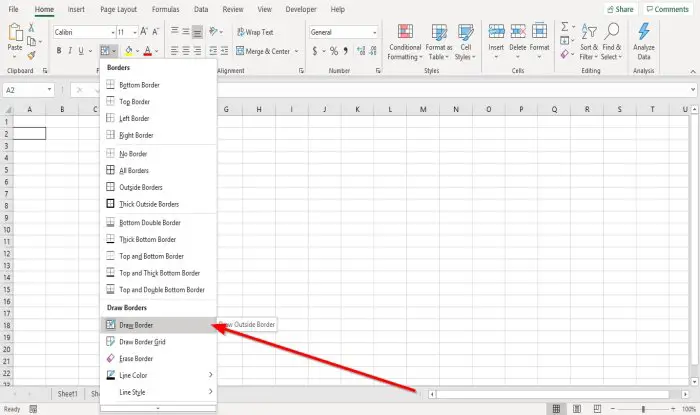Open Cell Styles gallery
Image resolution: width=700 pixels, height=415 pixels.
[x=465, y=42]
